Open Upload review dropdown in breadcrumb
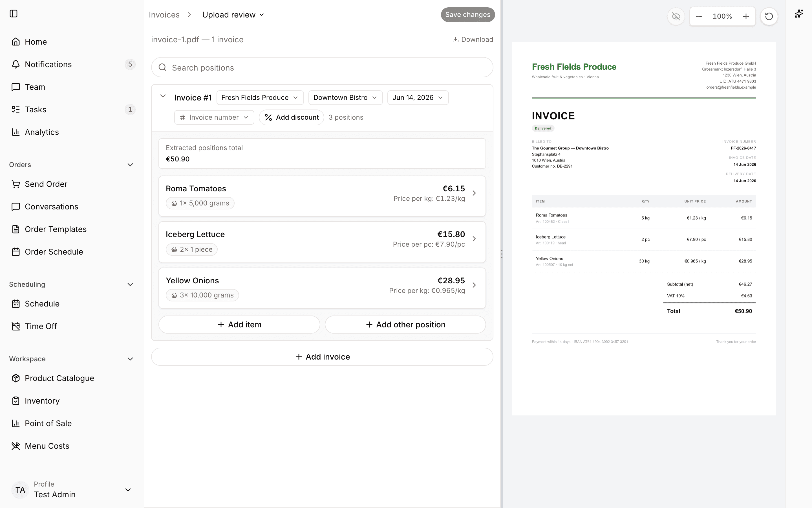812x508 pixels. point(233,14)
